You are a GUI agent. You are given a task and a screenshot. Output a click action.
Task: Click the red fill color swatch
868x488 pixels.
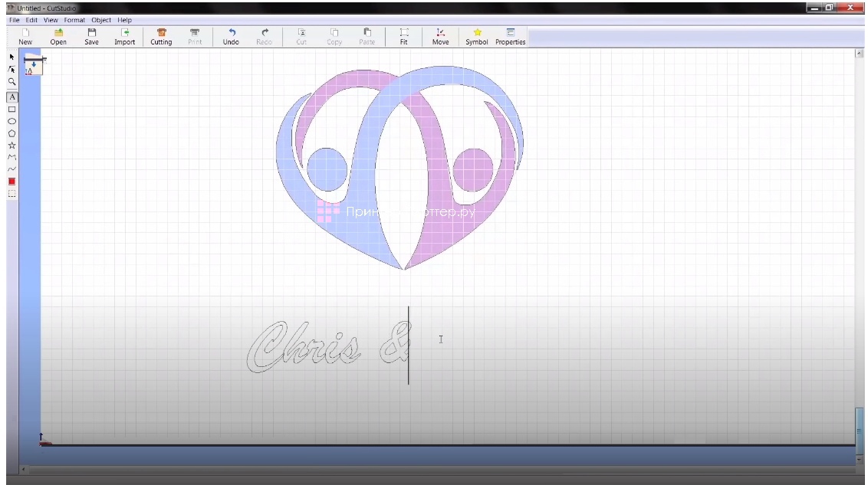pyautogui.click(x=12, y=182)
